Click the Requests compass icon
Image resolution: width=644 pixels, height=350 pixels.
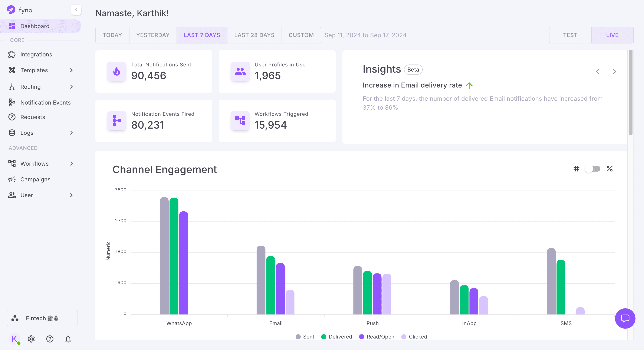12,117
